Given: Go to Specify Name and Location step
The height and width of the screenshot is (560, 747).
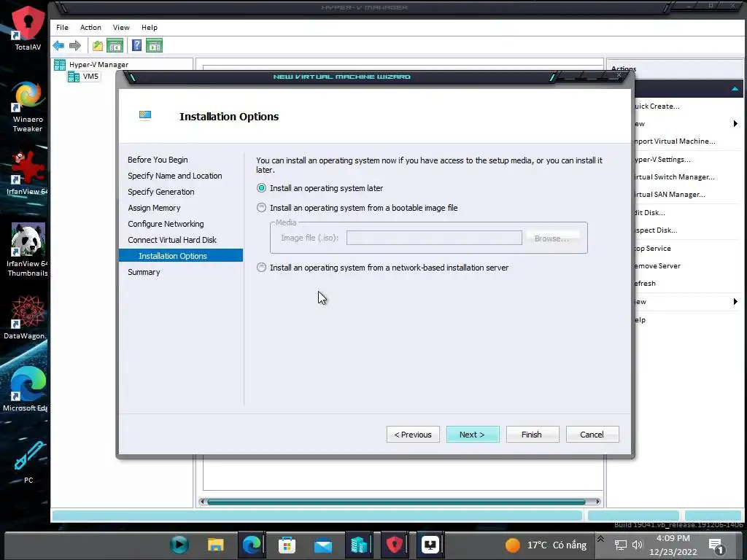Looking at the screenshot, I should (175, 176).
